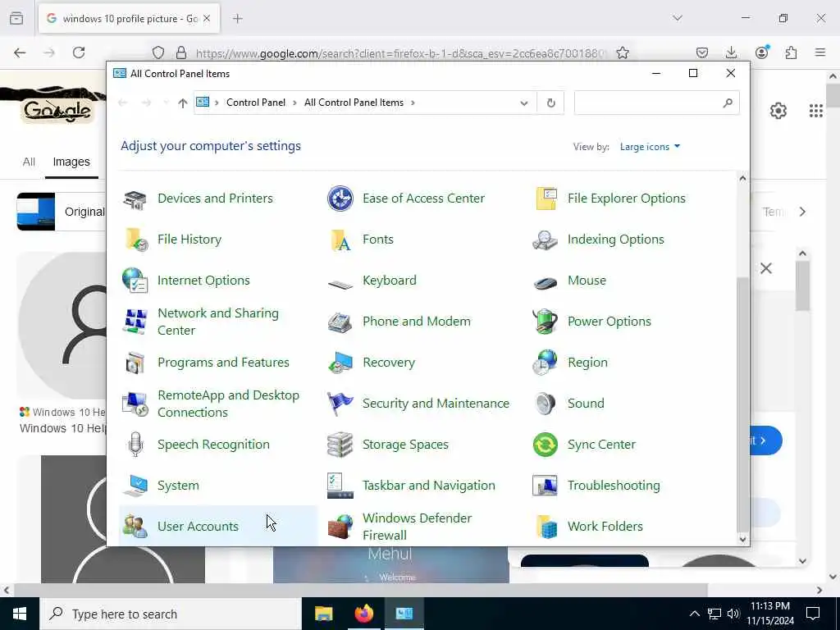
Task: Open Firefox downloads panel
Action: tap(731, 52)
